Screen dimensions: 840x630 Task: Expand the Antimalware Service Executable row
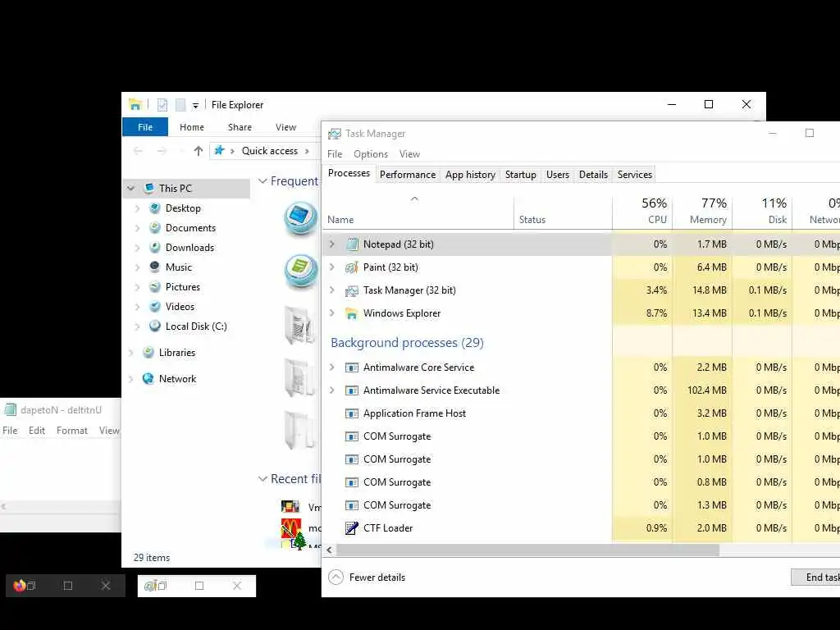(x=332, y=390)
